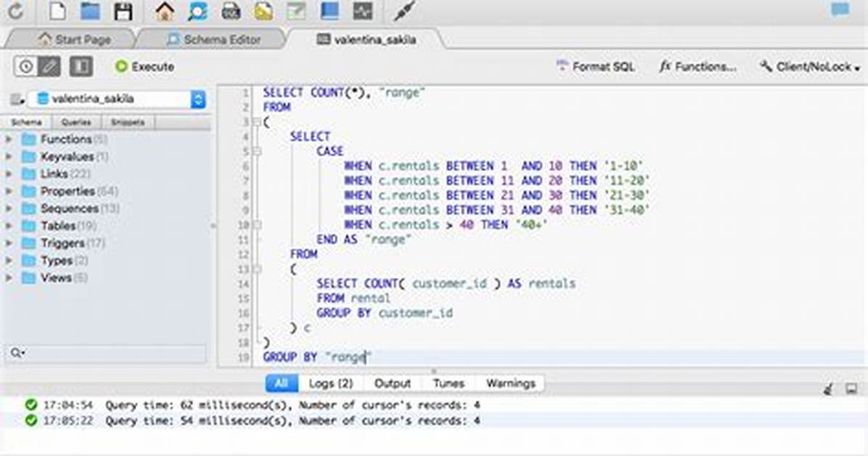Image resolution: width=868 pixels, height=456 pixels.
Task: Run the query with Execute
Action: [x=144, y=67]
